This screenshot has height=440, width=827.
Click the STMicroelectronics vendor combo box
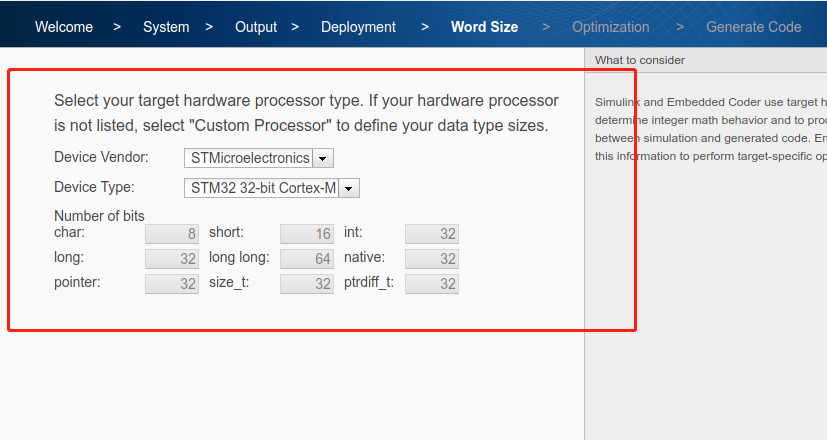click(249, 158)
